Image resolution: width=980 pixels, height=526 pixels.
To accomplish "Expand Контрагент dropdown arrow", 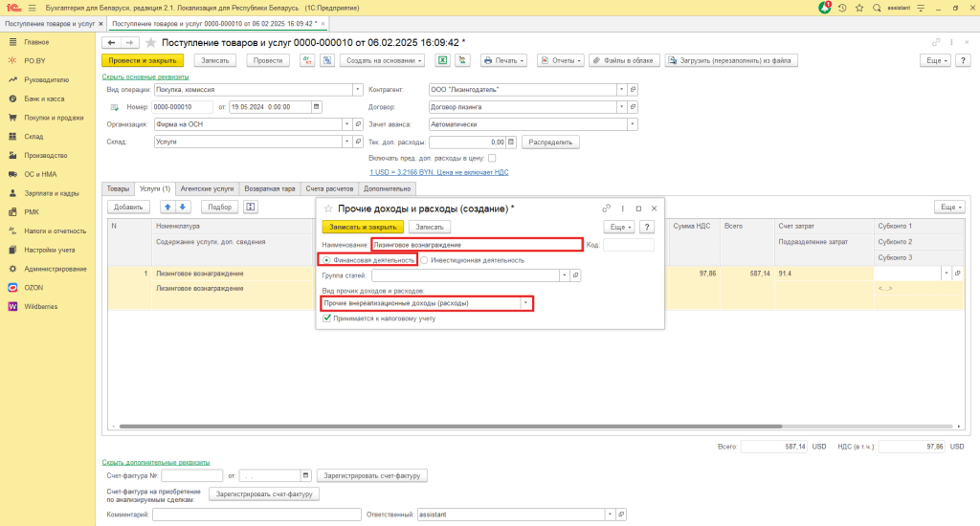I will (x=621, y=89).
